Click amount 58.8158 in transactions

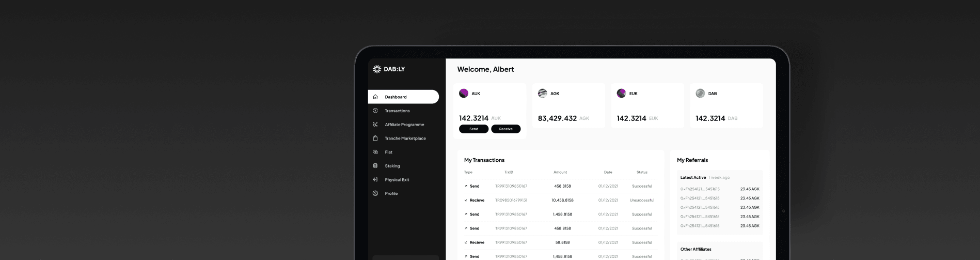point(562,242)
